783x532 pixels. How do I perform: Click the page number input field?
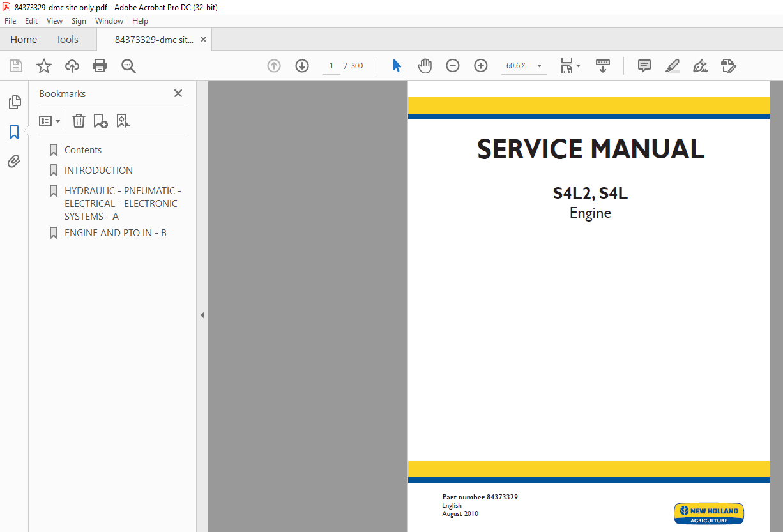331,66
